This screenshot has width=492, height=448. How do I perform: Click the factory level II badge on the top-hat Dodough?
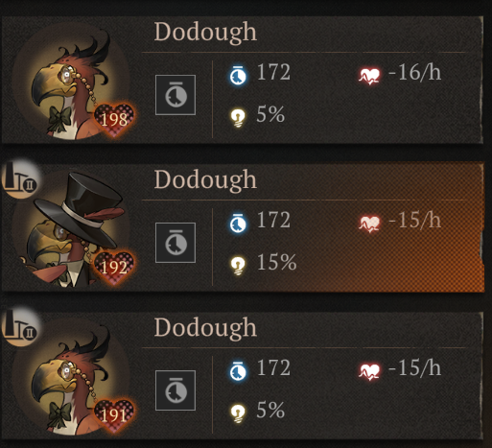click(21, 179)
